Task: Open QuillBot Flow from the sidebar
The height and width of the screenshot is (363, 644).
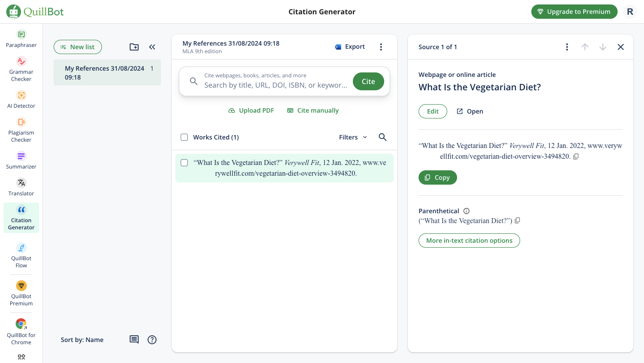Action: [21, 255]
